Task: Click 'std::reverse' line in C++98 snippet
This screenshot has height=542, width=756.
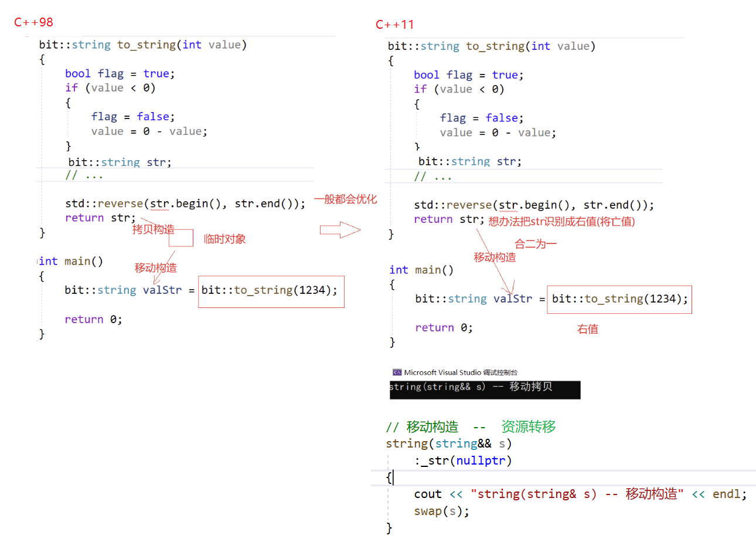Action: [x=186, y=204]
